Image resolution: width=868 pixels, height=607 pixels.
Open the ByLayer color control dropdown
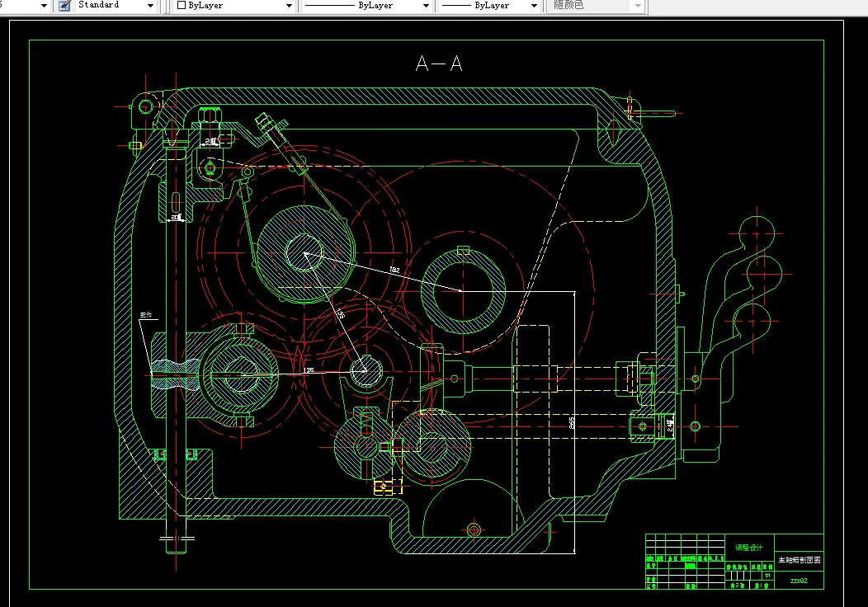[234, 6]
